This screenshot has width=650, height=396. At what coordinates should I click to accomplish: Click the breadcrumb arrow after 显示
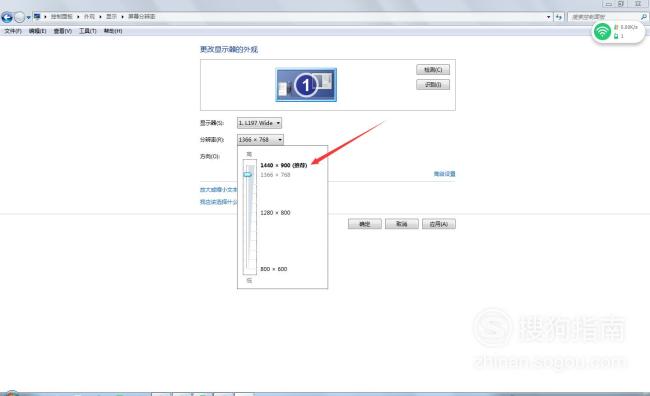pos(122,17)
